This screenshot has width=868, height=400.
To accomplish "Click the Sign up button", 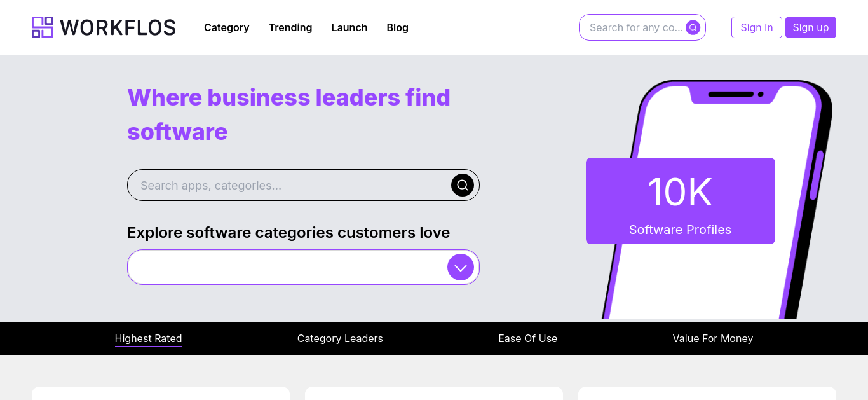I will pyautogui.click(x=811, y=27).
